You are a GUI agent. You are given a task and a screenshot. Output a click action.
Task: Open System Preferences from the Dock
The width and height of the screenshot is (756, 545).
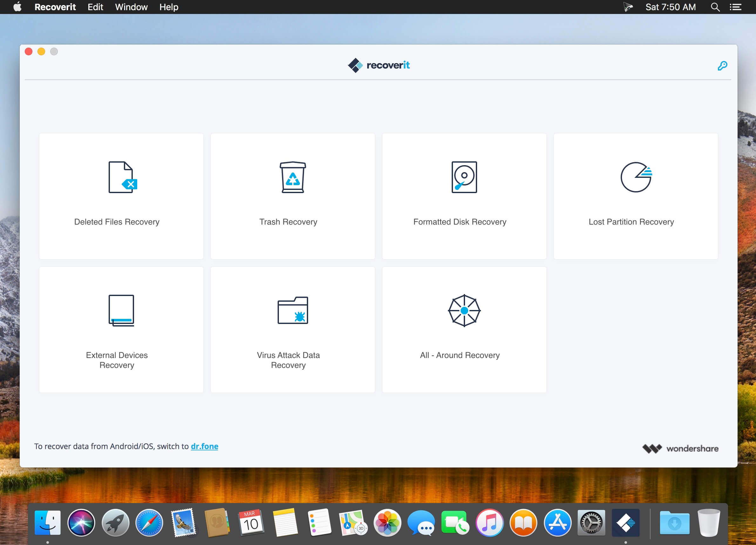click(591, 522)
